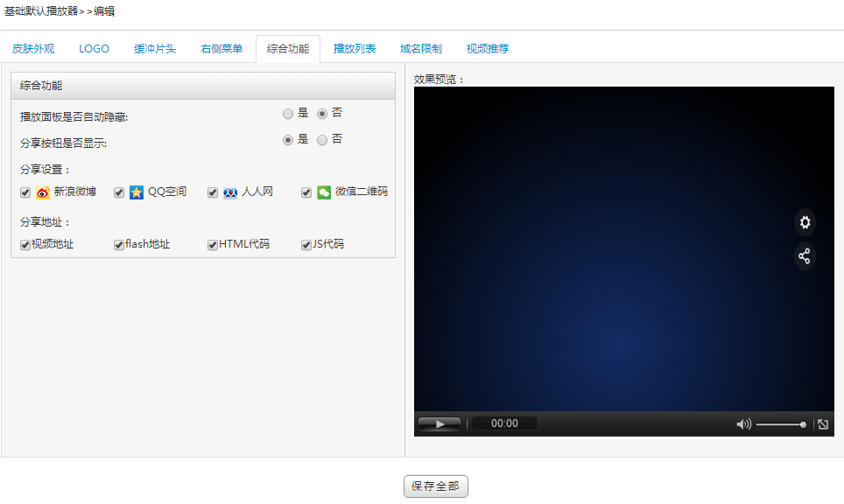Play the preview video
This screenshot has height=504, width=844.
click(x=440, y=423)
